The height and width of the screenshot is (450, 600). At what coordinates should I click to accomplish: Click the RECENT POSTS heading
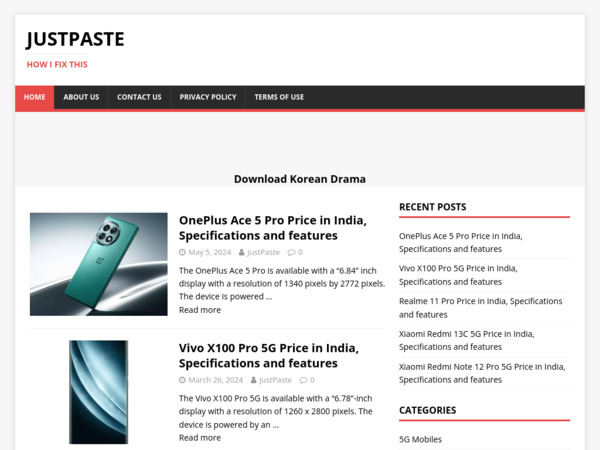coord(432,207)
